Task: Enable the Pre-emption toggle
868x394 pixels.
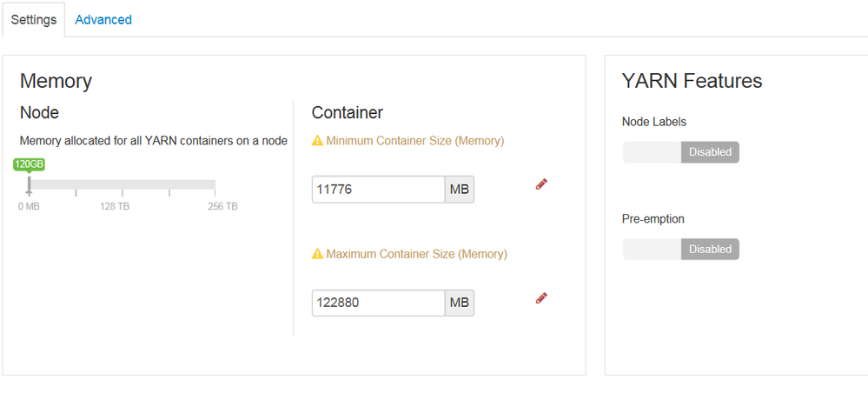Action: coord(680,250)
